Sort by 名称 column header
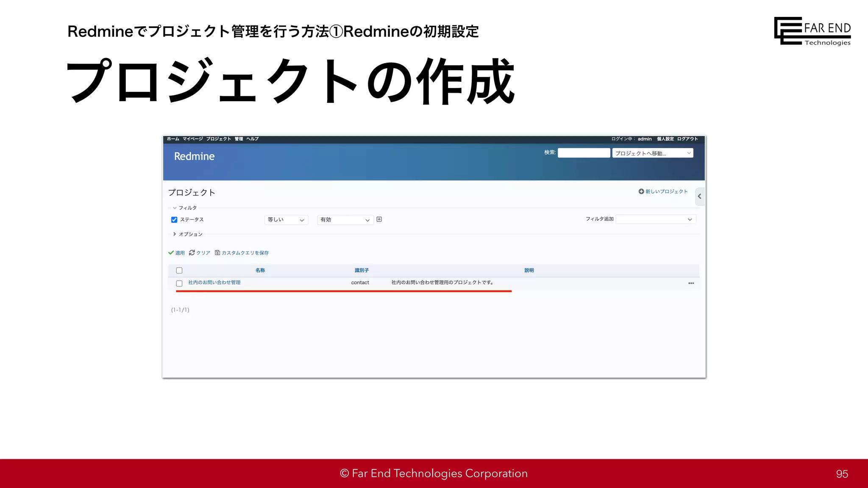Viewport: 868px width, 488px height. pos(260,270)
